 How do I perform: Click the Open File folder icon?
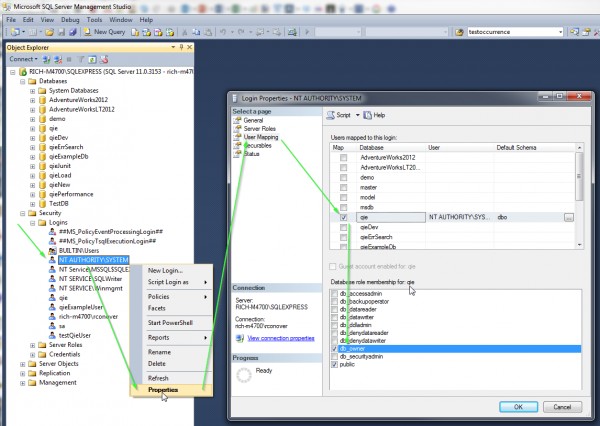[49, 32]
